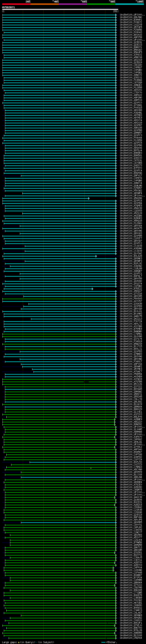Select the UniRef100_P12858 label

tap(131, 88)
